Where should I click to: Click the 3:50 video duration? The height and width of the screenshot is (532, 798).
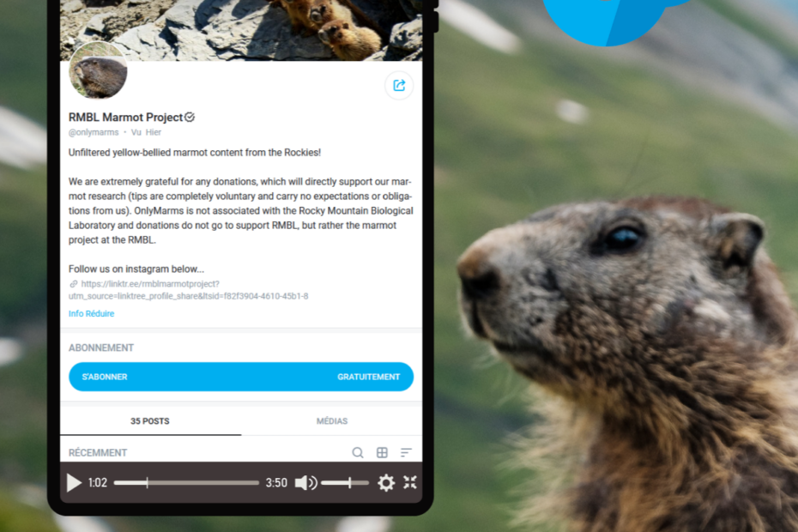pos(276,482)
